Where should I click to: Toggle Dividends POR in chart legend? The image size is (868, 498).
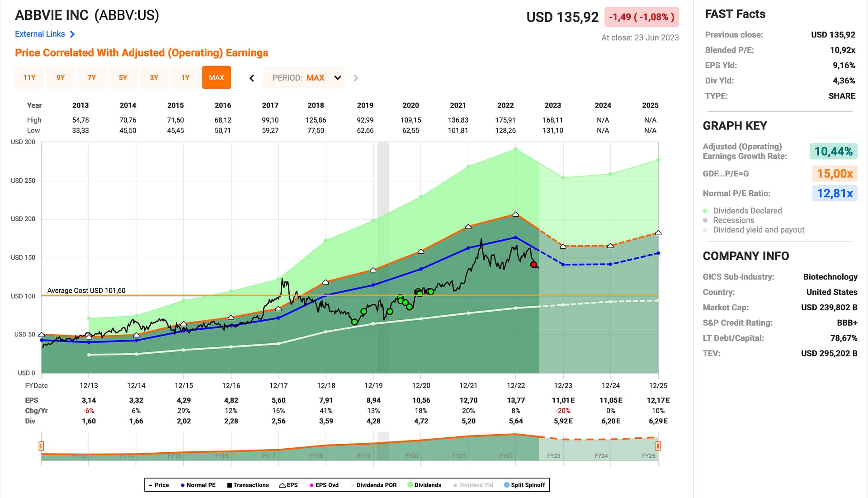373,485
